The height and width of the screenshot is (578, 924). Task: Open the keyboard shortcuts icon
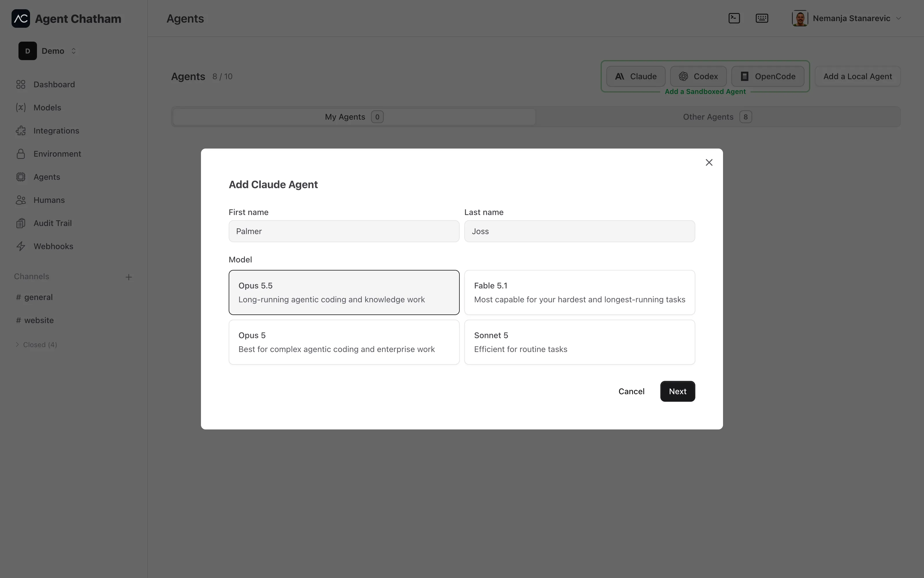click(762, 18)
